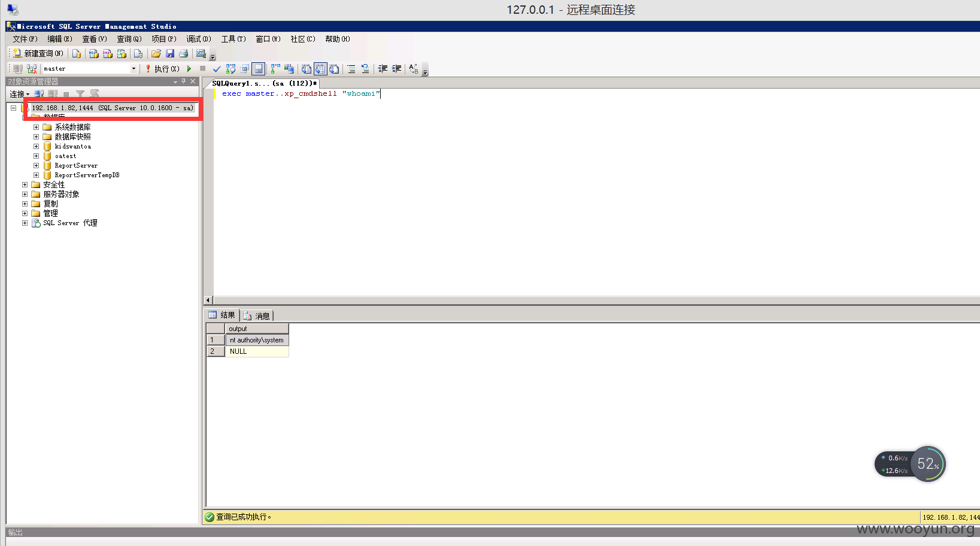The height and width of the screenshot is (546, 980).
Task: Select the 'nt authority\system' result cell
Action: [x=257, y=340]
